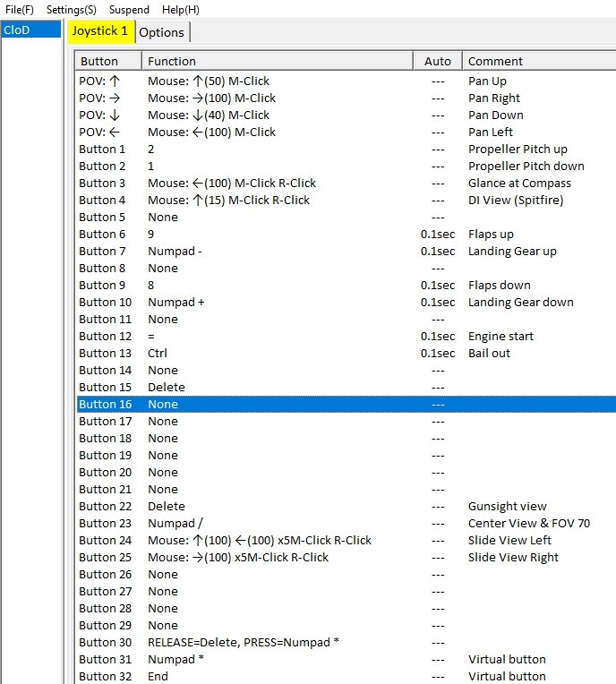Image resolution: width=616 pixels, height=684 pixels.
Task: Click the Comment column header
Action: coord(539,61)
